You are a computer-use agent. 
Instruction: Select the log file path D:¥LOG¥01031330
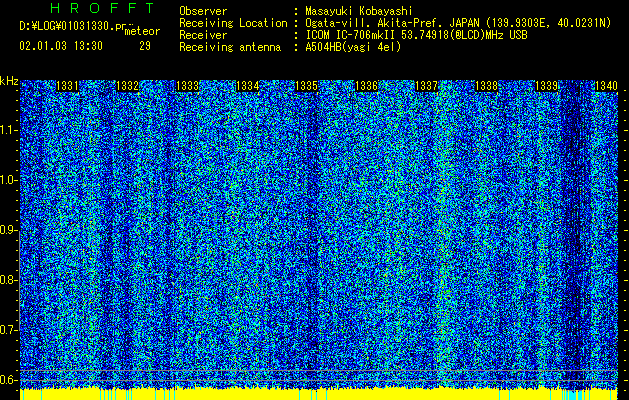(67, 26)
